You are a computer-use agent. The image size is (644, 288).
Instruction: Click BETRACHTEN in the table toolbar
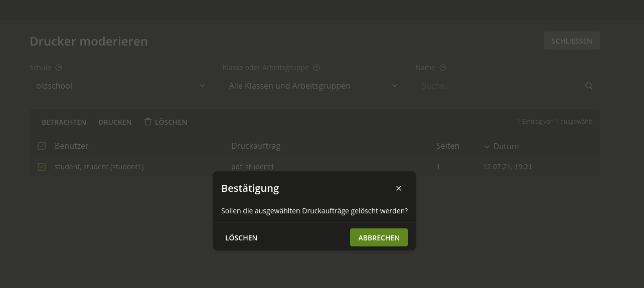click(x=64, y=122)
